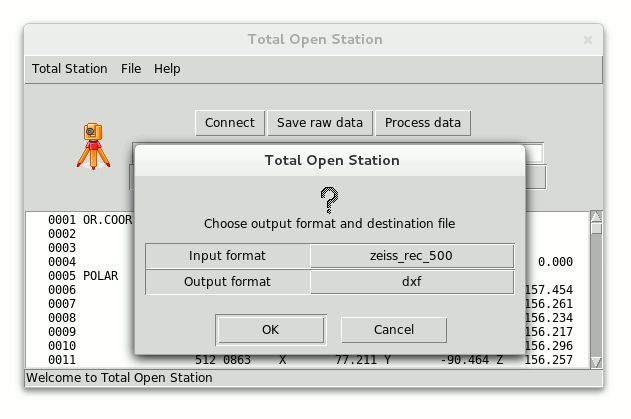631x419 pixels.
Task: Click data line number 0007
Action: [x=62, y=304]
